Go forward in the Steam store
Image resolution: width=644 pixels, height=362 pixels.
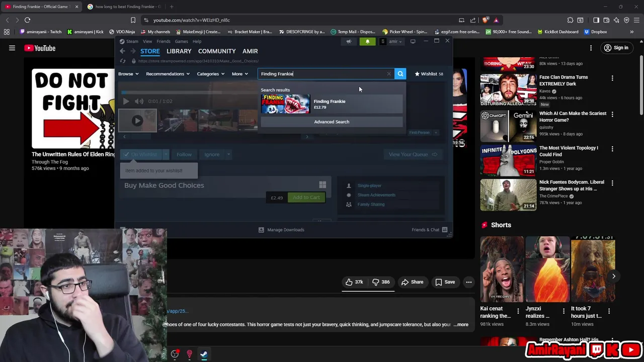pyautogui.click(x=133, y=51)
